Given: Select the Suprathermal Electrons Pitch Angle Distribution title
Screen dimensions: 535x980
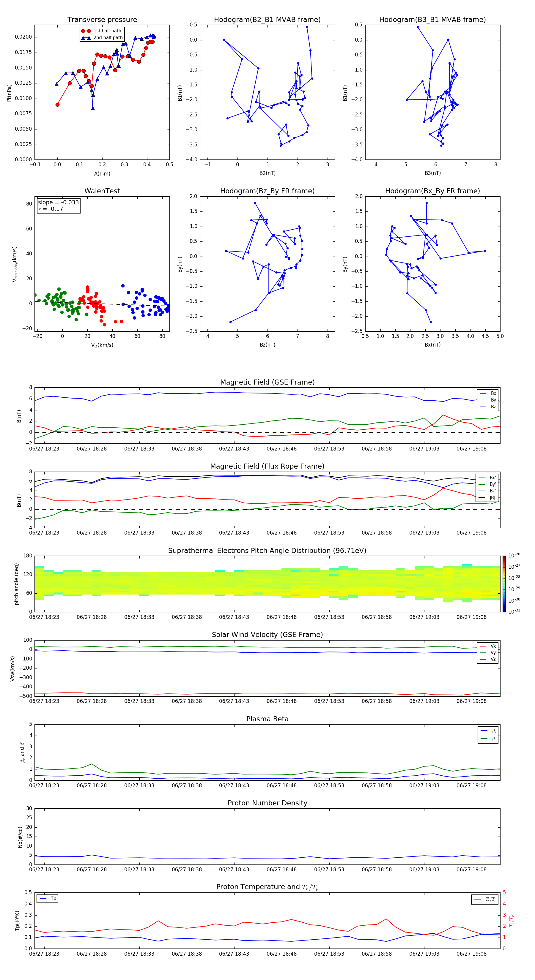Looking at the screenshot, I should (x=267, y=551).
